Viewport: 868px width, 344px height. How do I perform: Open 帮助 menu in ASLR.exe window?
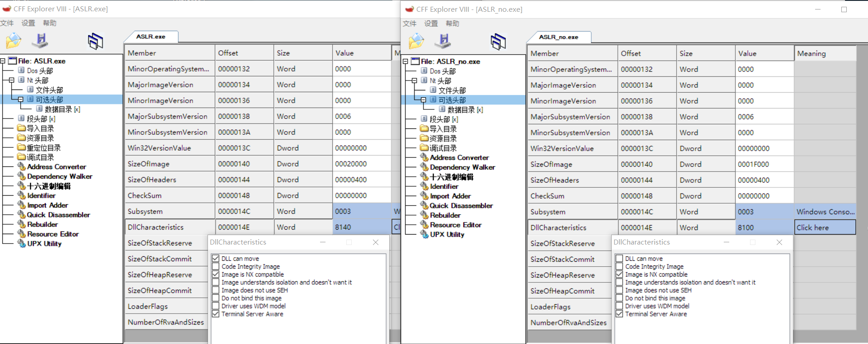(x=50, y=23)
